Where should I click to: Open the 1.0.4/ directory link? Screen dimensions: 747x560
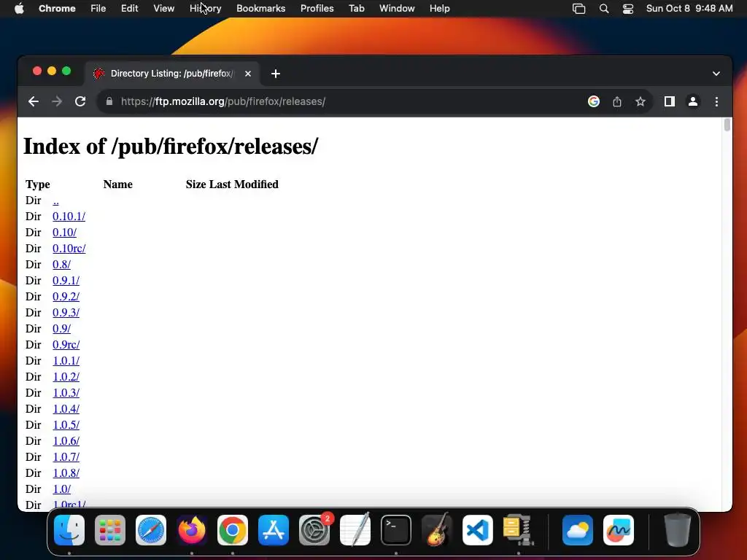tap(66, 408)
